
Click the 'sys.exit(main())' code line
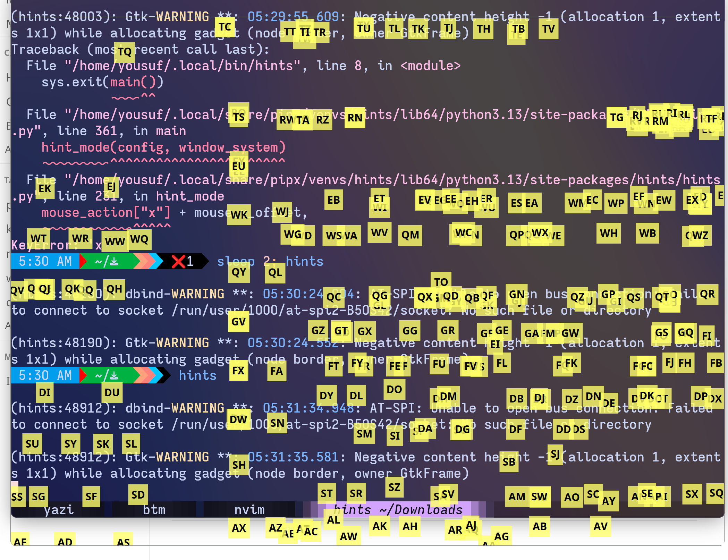pos(102,82)
